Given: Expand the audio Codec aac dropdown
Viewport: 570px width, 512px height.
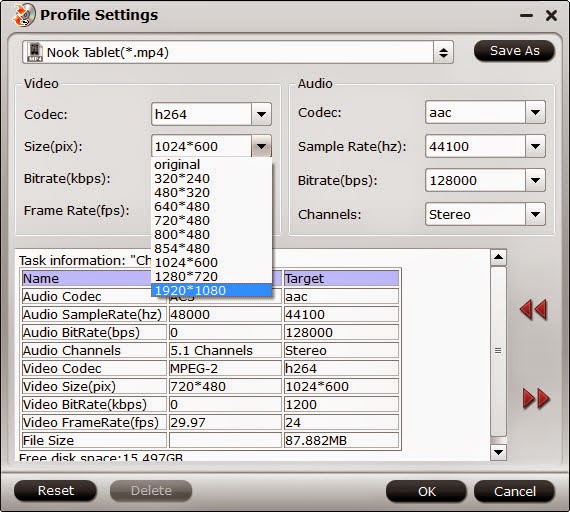Looking at the screenshot, I should click(x=535, y=112).
